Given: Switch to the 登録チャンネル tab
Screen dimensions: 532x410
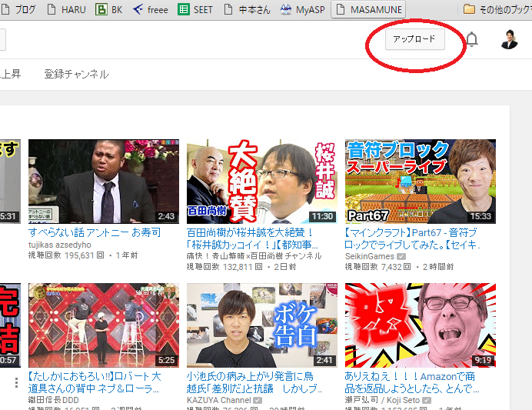Looking at the screenshot, I should coord(76,75).
